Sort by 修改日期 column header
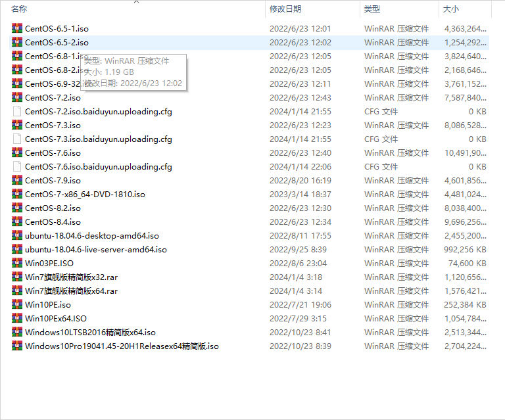 point(285,9)
